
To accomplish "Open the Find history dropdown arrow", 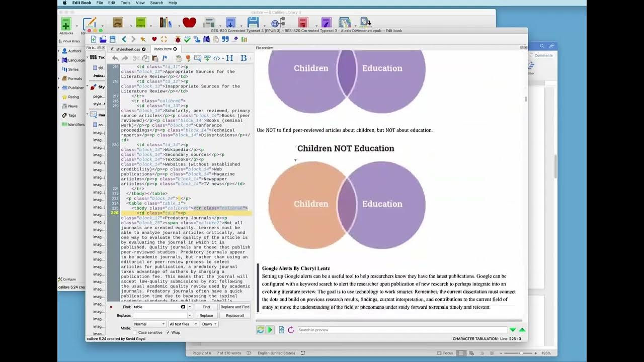I will pos(190,307).
